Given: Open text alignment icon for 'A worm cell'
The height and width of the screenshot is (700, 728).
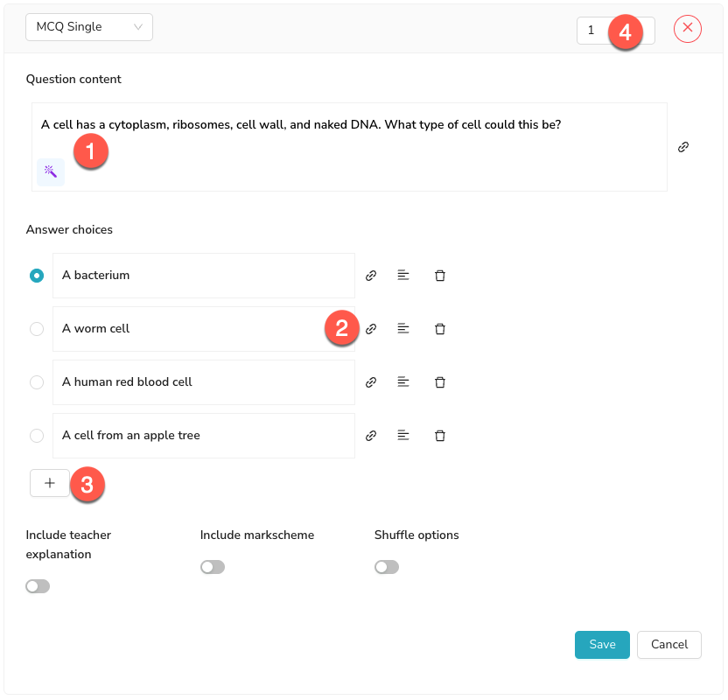Looking at the screenshot, I should [x=403, y=329].
